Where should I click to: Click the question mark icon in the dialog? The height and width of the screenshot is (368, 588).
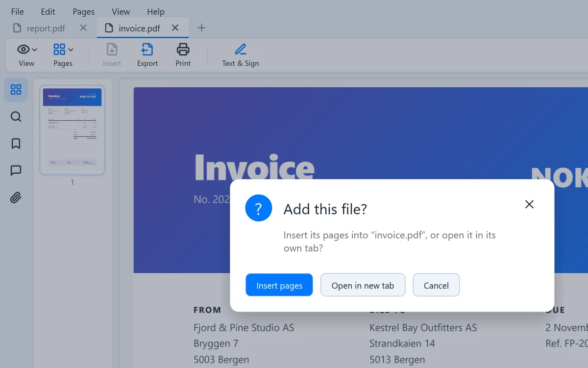tap(259, 208)
